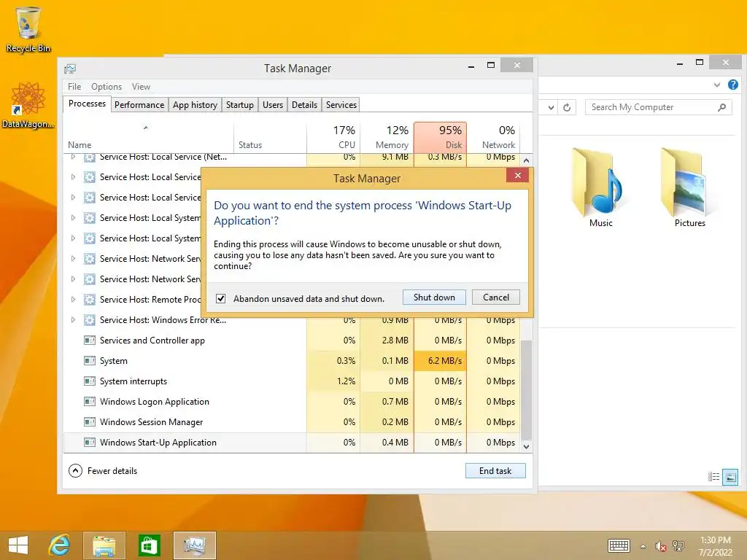Click the help icon in My Computer window

point(732,85)
